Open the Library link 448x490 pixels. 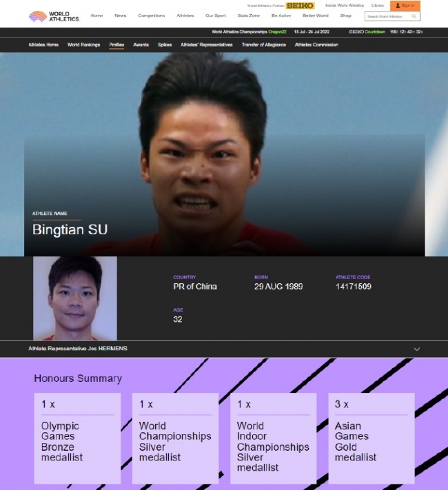378,6
